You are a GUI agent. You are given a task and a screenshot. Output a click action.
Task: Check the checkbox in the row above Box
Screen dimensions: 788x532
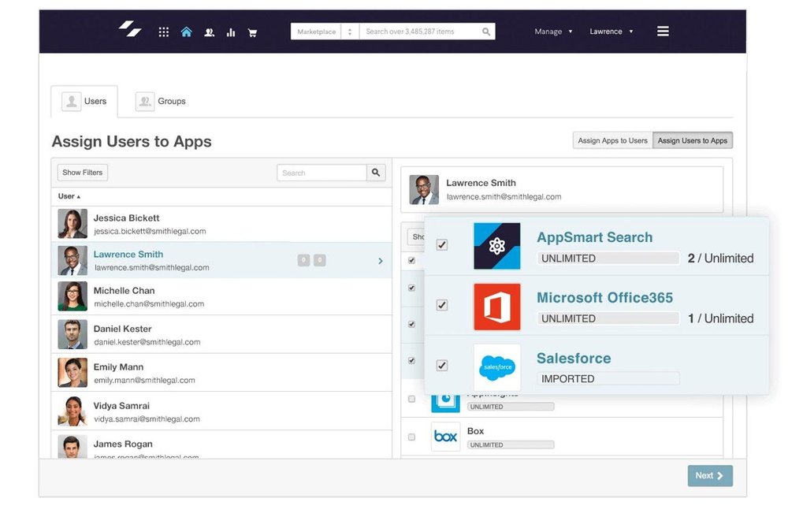tap(411, 399)
